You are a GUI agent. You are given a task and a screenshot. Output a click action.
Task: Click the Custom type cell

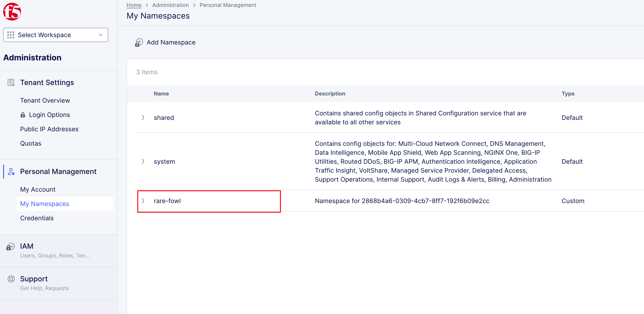(x=573, y=201)
